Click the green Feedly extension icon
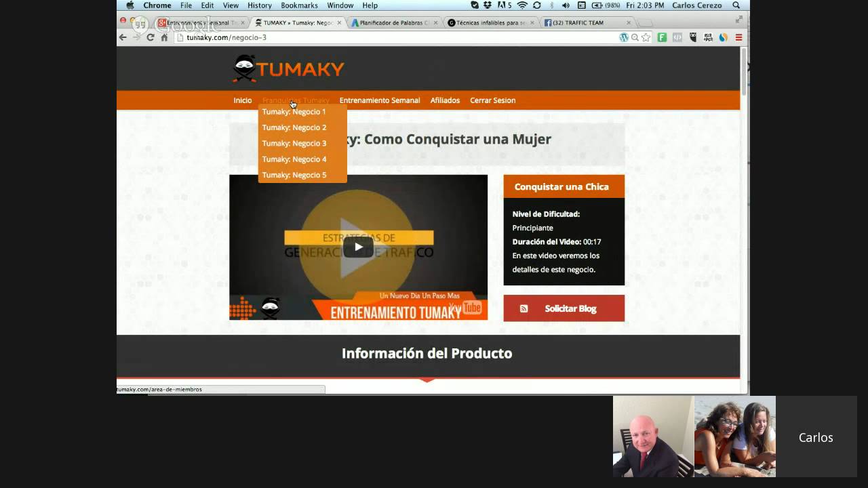The image size is (868, 488). (x=662, y=37)
